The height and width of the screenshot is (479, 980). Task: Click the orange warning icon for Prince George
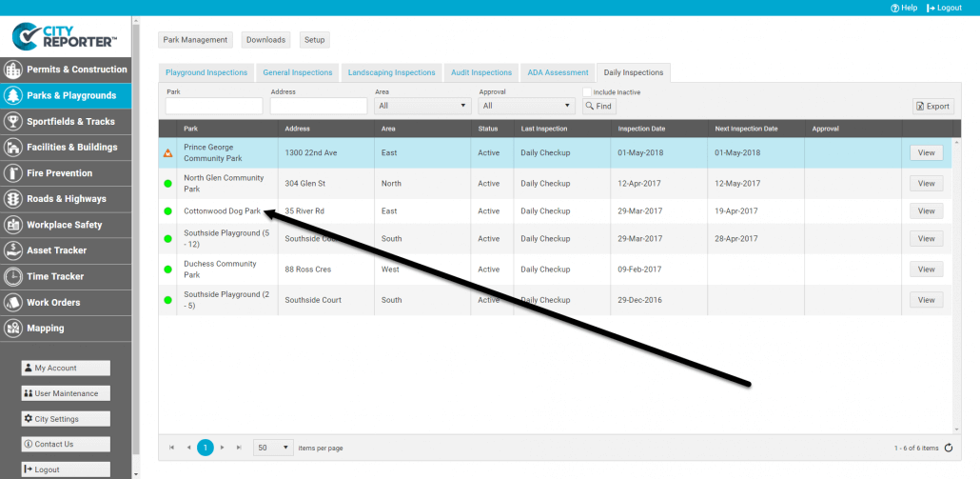(168, 152)
